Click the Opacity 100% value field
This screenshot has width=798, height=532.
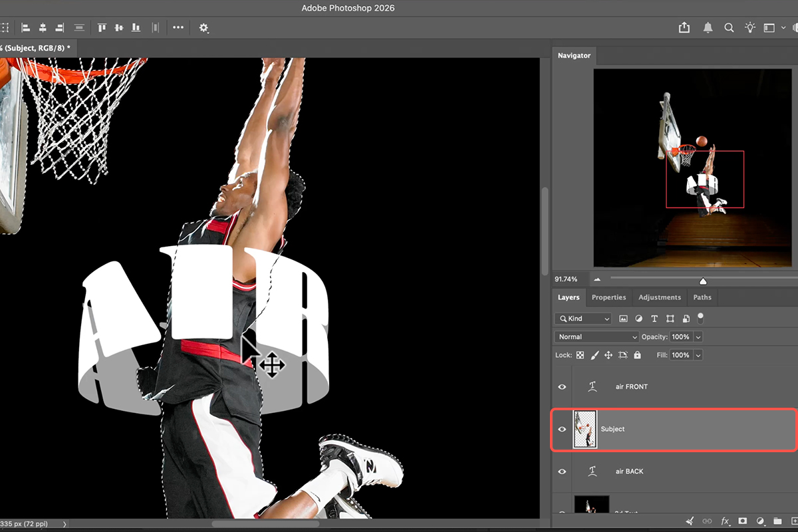coord(681,337)
